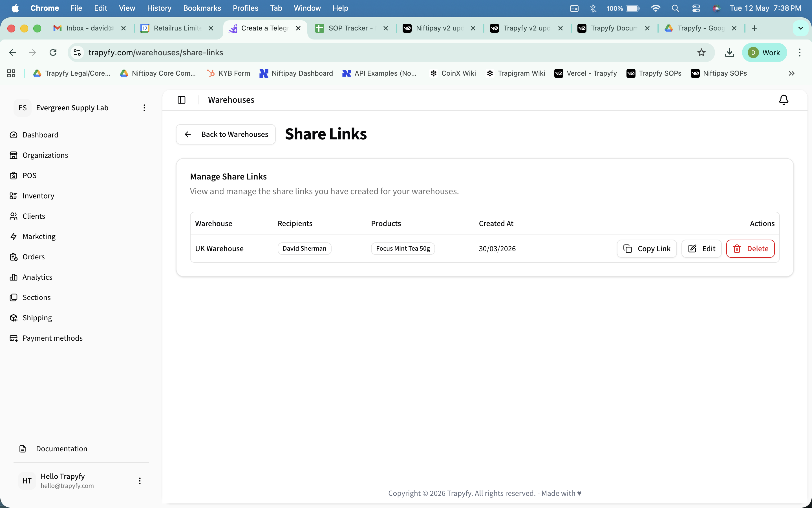This screenshot has height=508, width=812.
Task: Go forward in browser history
Action: 32,52
